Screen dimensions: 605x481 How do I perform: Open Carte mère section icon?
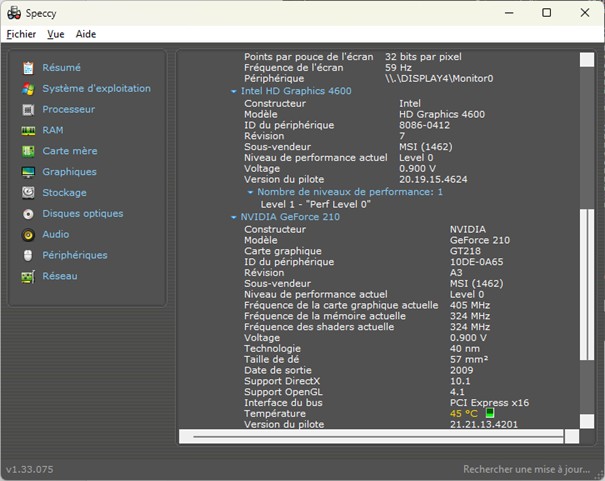coord(27,152)
